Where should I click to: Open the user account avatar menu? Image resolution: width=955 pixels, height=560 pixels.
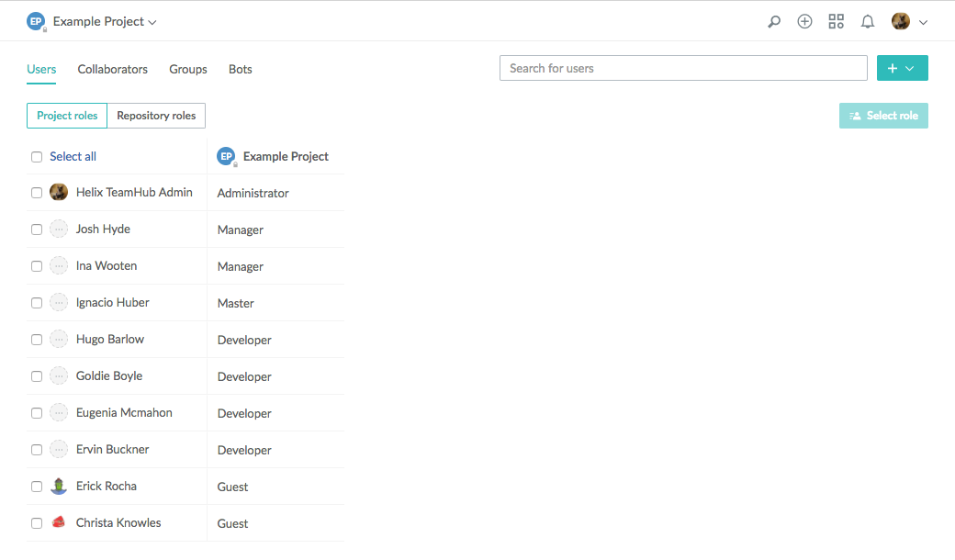click(x=909, y=22)
